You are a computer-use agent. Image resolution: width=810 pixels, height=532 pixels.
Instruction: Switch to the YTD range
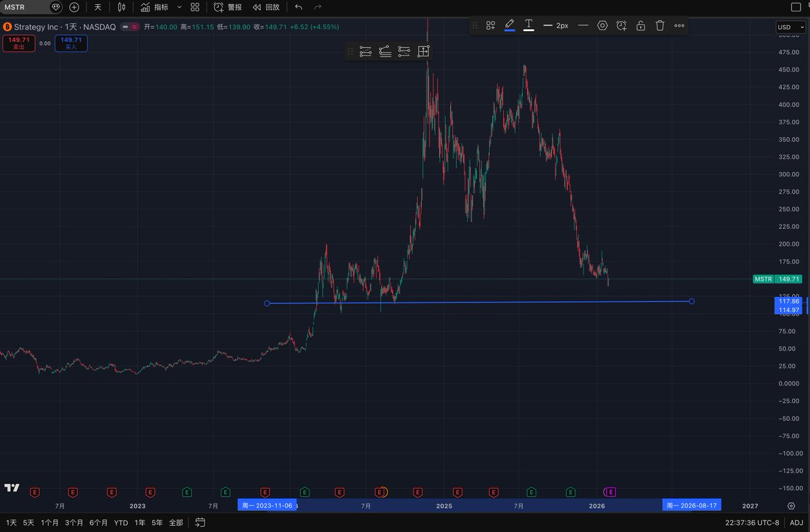(x=121, y=523)
